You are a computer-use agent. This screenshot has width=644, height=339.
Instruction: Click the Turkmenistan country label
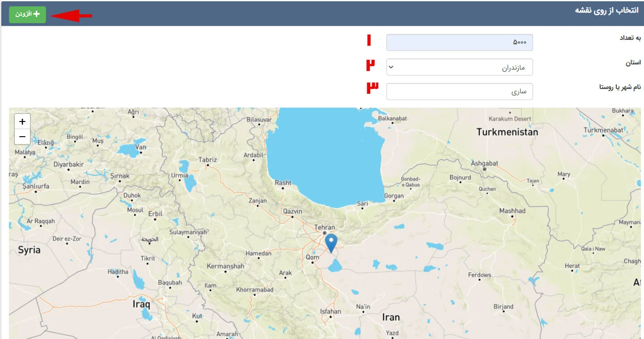(507, 132)
